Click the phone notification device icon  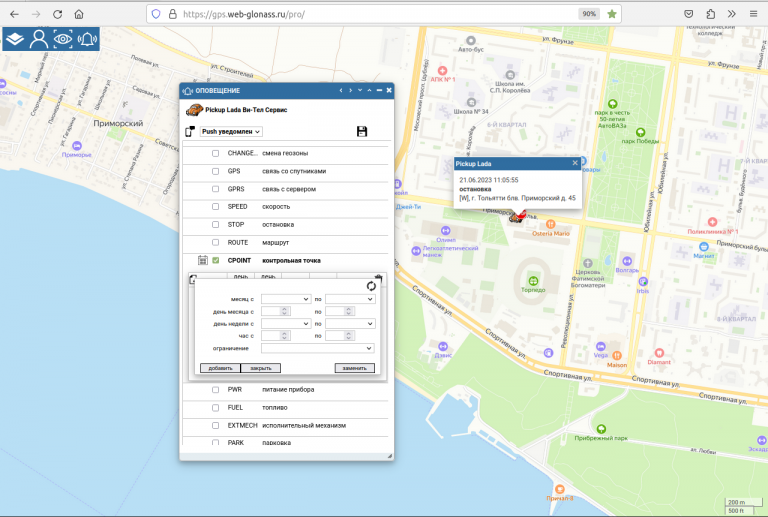[x=190, y=131]
